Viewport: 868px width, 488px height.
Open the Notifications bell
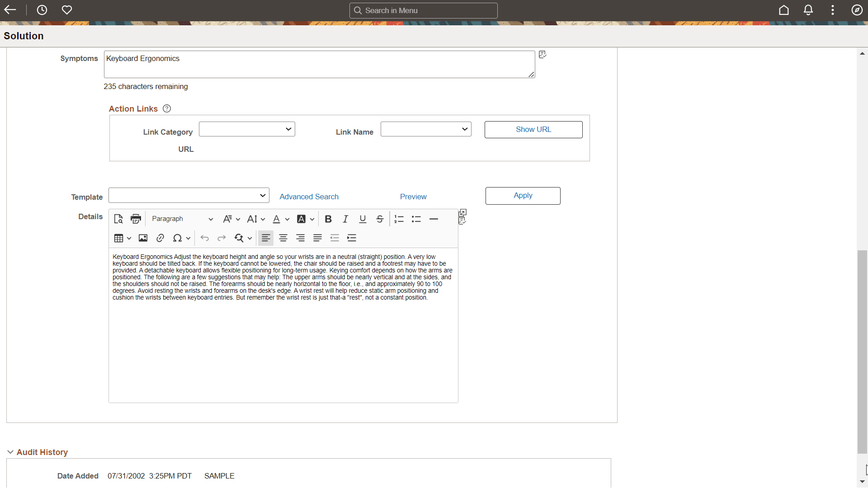point(808,9)
